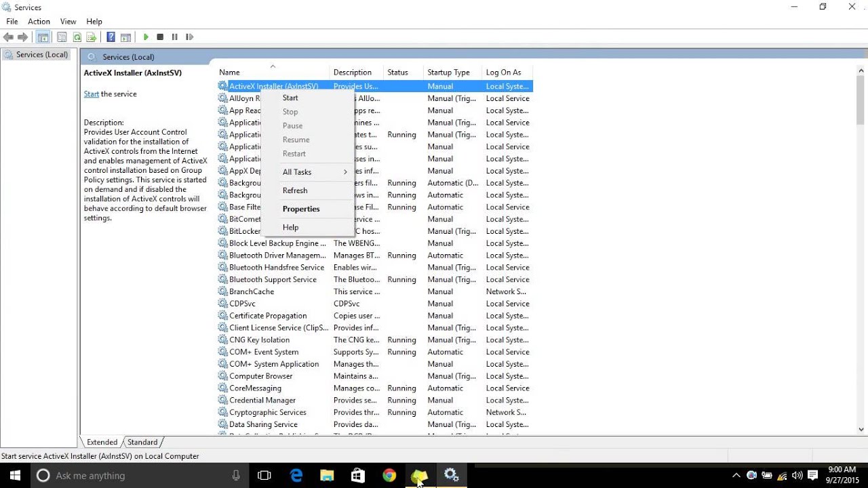
Task: Show hidden system tray icons
Action: [x=736, y=476]
